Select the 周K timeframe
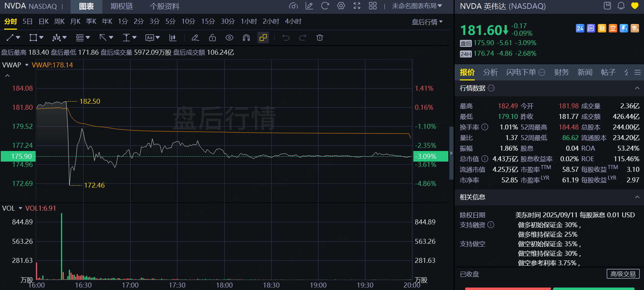Viewport: 644px width, 290px height. (59, 22)
